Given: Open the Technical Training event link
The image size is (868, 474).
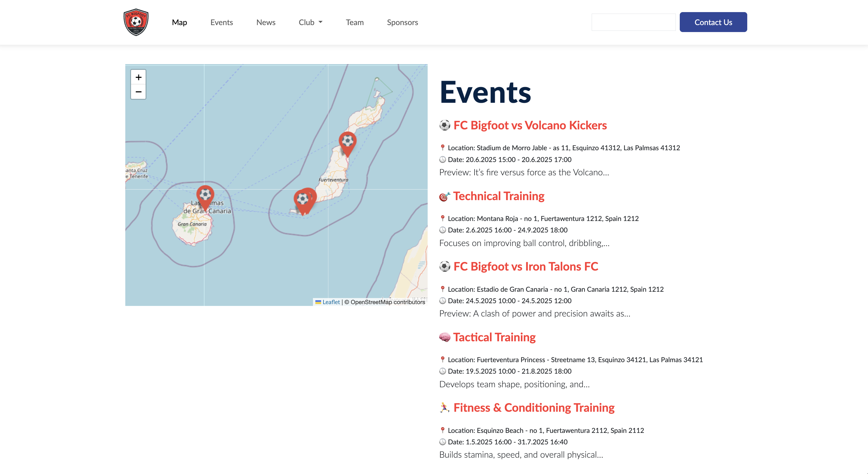Looking at the screenshot, I should click(x=498, y=196).
